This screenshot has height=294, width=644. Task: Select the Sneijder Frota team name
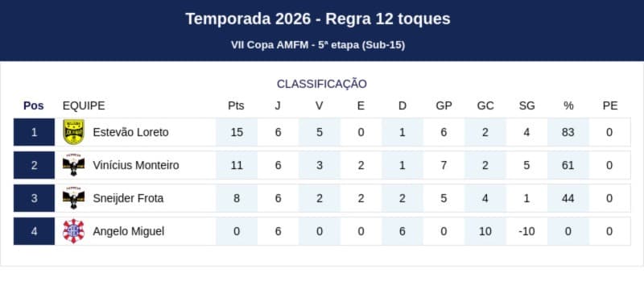tap(128, 198)
